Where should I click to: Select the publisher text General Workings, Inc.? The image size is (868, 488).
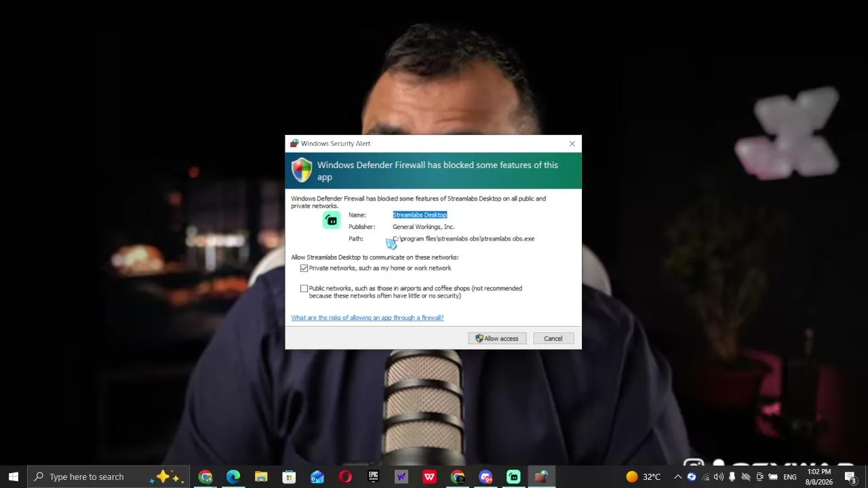[x=423, y=227]
